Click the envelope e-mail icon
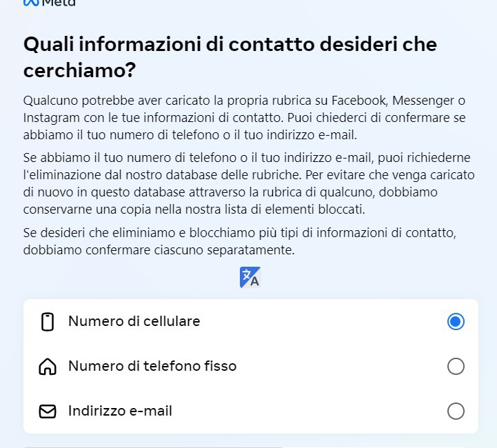 (x=48, y=411)
